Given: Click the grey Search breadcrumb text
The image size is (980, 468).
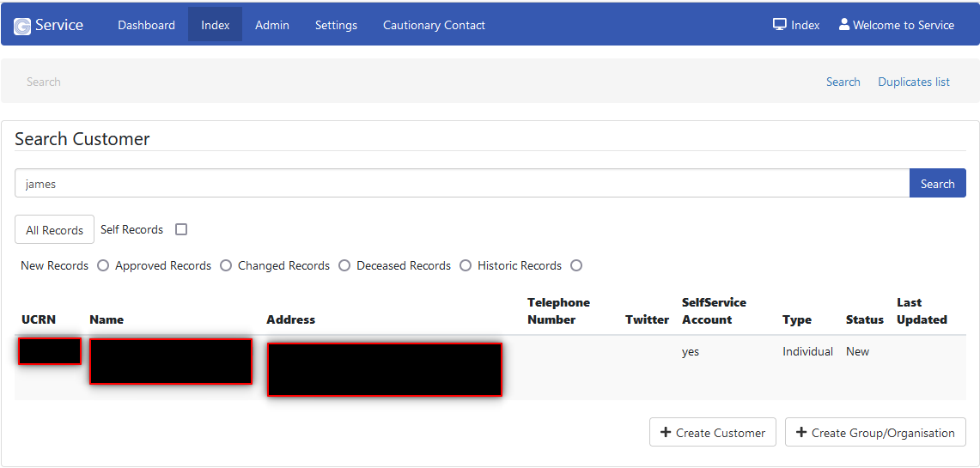Looking at the screenshot, I should point(43,82).
